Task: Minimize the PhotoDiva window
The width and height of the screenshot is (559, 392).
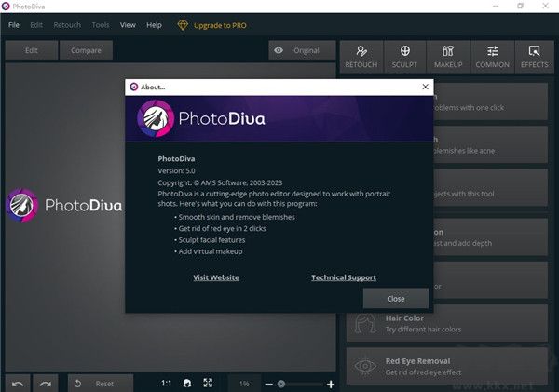Action: pyautogui.click(x=496, y=7)
